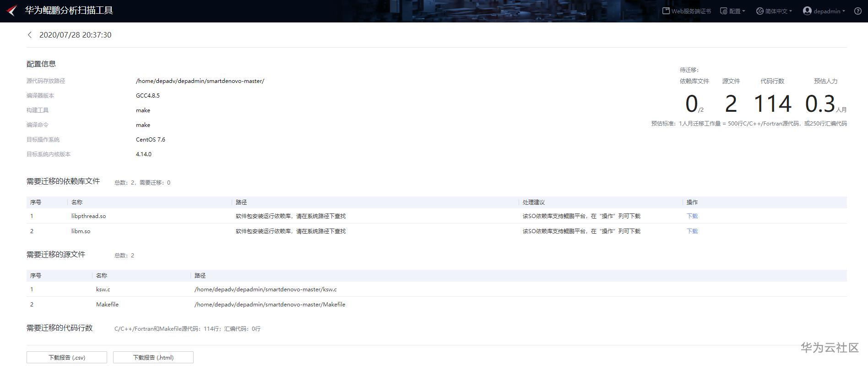Select the CentOS 7.6 target OS value
868x366 pixels.
point(151,140)
